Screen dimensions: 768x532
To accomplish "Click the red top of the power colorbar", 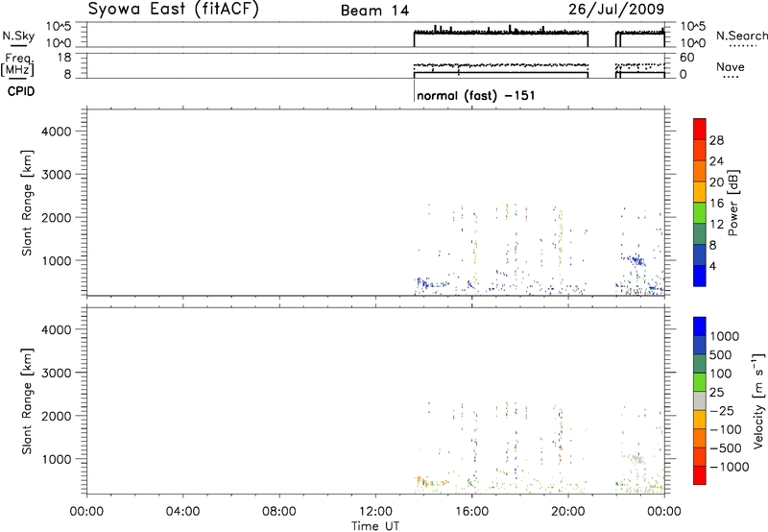I will (700, 129).
